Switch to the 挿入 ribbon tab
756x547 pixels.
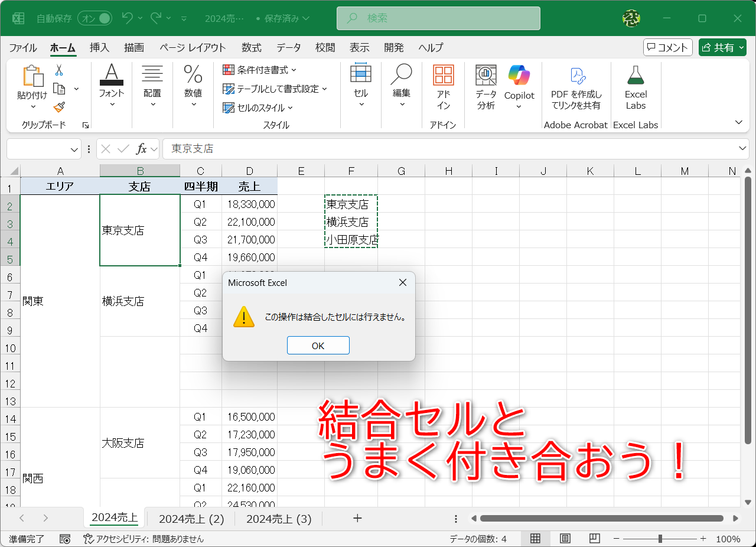click(99, 48)
